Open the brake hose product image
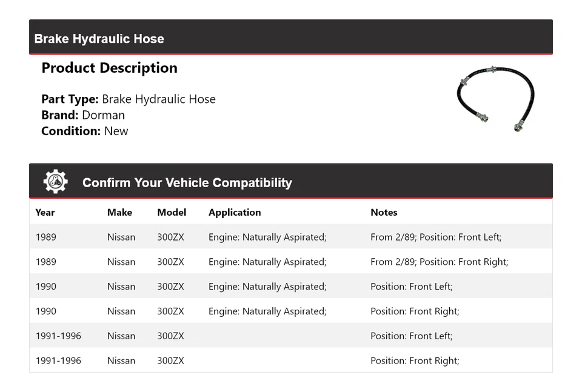This screenshot has height=392, width=582. pyautogui.click(x=495, y=99)
